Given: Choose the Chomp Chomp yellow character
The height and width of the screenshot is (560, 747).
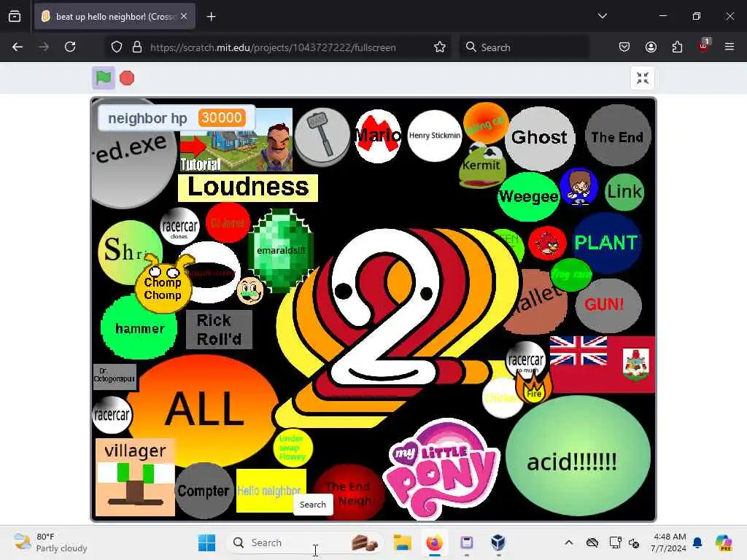Looking at the screenshot, I should 163,287.
